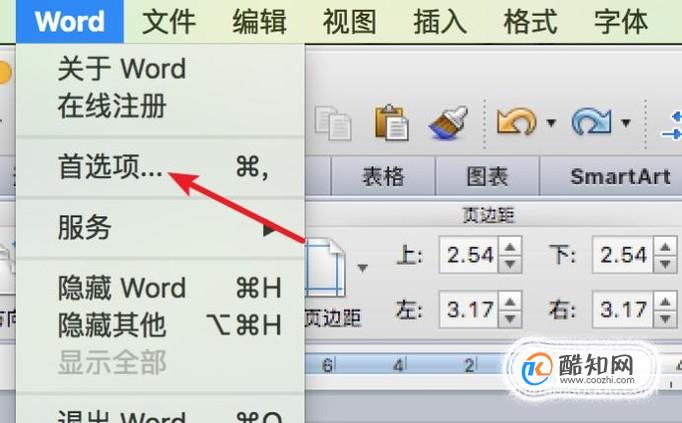The height and width of the screenshot is (423, 682).
Task: Open the 页边距 margins dropdown arrow
Action: pyautogui.click(x=362, y=268)
